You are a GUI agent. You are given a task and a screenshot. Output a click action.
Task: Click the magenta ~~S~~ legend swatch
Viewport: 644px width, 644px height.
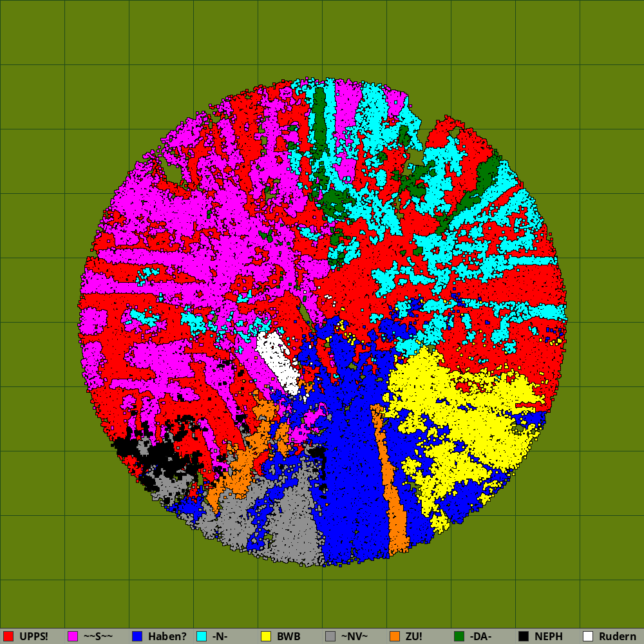(x=73, y=636)
